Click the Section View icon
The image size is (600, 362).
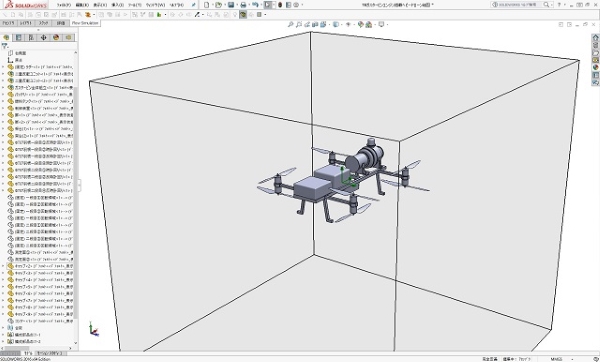tap(315, 24)
